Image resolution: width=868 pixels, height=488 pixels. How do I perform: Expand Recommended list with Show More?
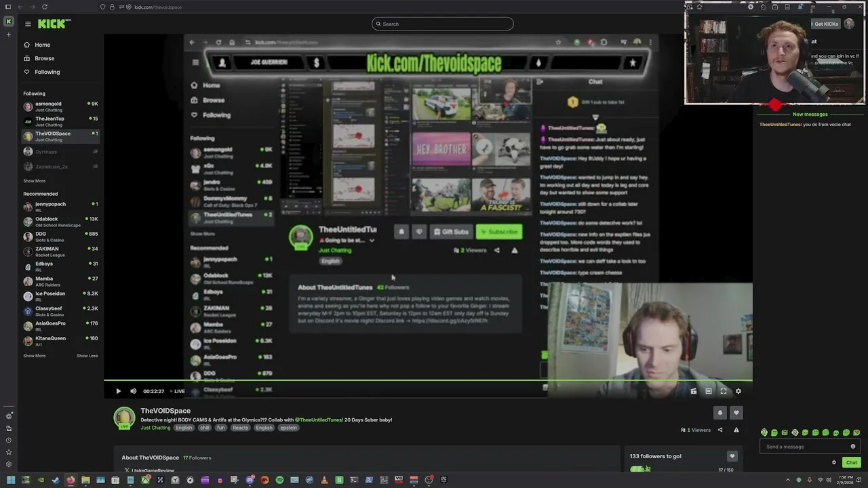[34, 356]
